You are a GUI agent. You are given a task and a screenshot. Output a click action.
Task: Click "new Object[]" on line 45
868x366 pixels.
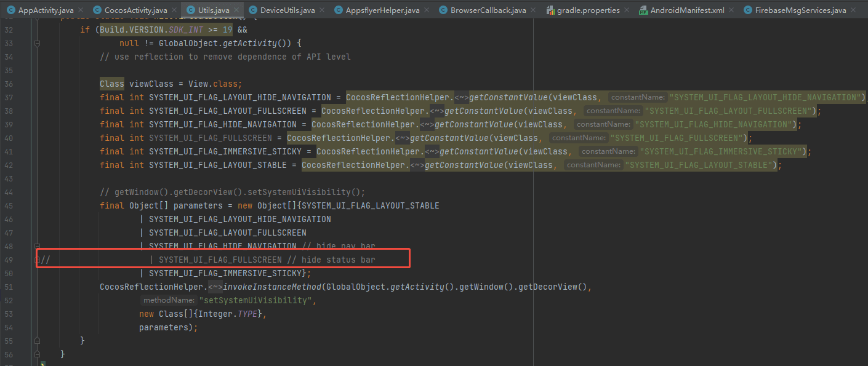267,205
